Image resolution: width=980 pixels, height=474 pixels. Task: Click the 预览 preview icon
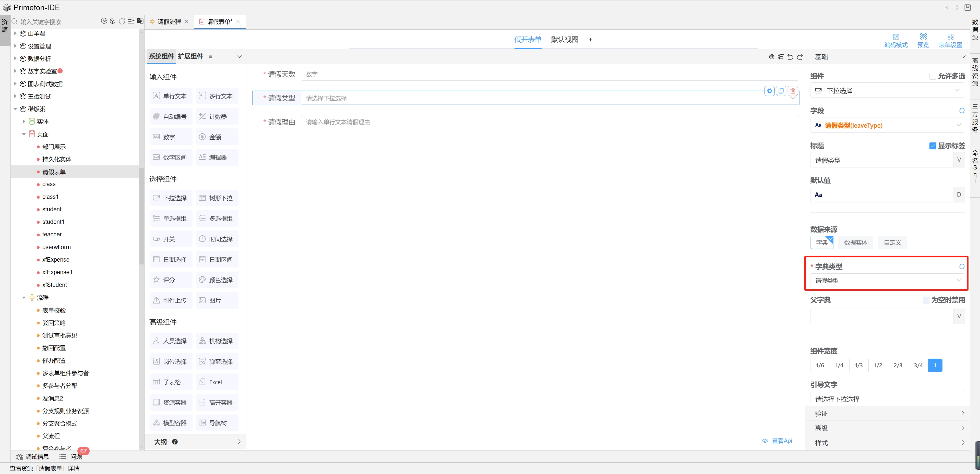(x=923, y=37)
